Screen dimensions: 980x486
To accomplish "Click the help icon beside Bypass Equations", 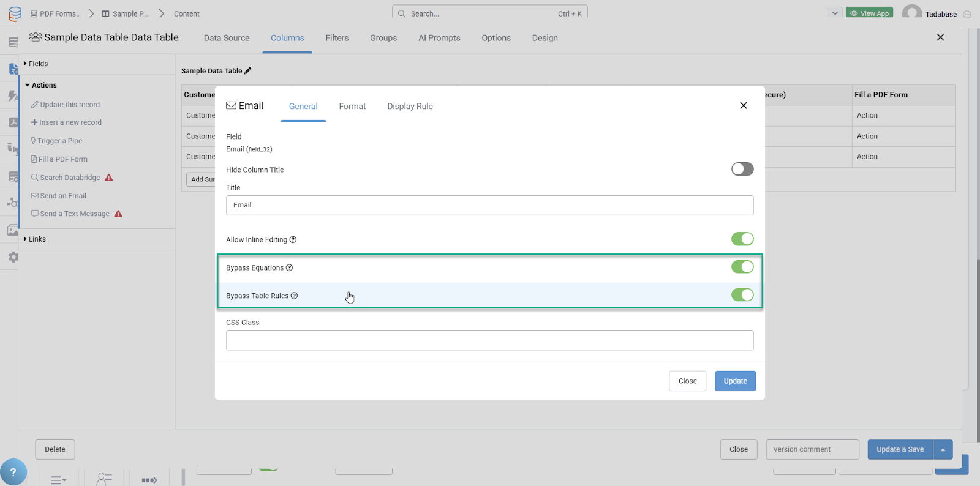I will [x=289, y=267].
